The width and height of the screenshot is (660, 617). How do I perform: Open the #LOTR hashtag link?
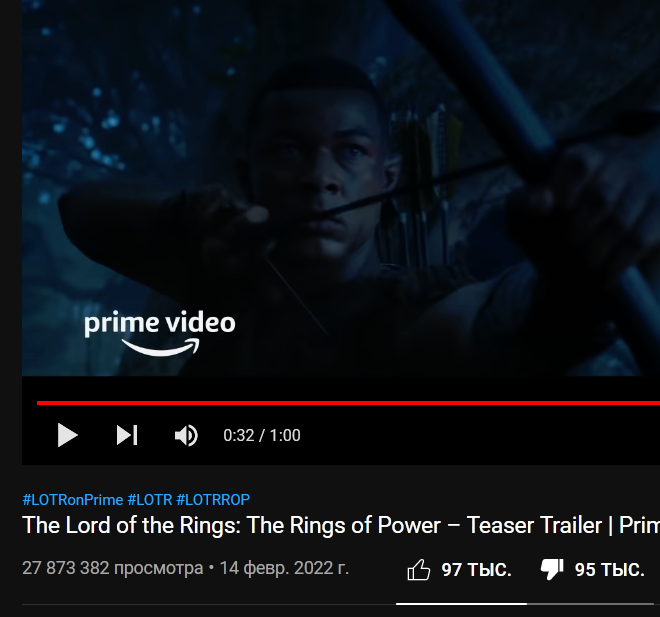point(150,500)
